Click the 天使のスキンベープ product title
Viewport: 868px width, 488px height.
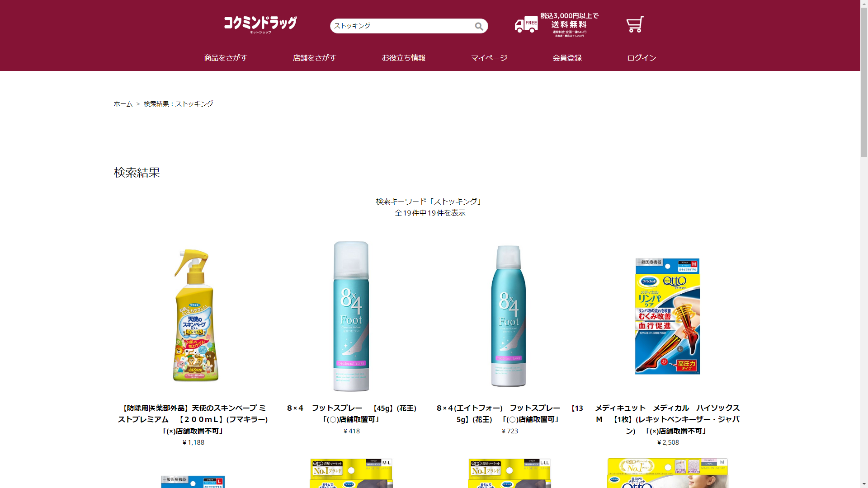[x=193, y=419]
